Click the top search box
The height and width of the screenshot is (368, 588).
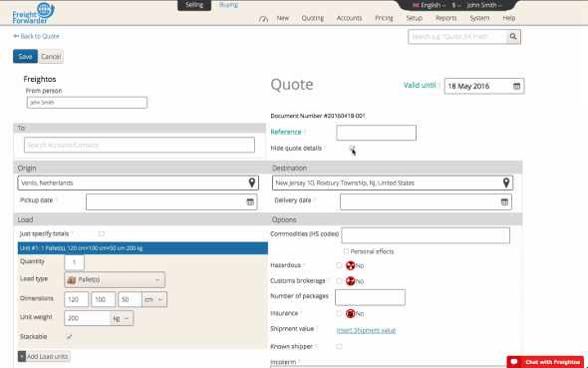[x=457, y=36]
